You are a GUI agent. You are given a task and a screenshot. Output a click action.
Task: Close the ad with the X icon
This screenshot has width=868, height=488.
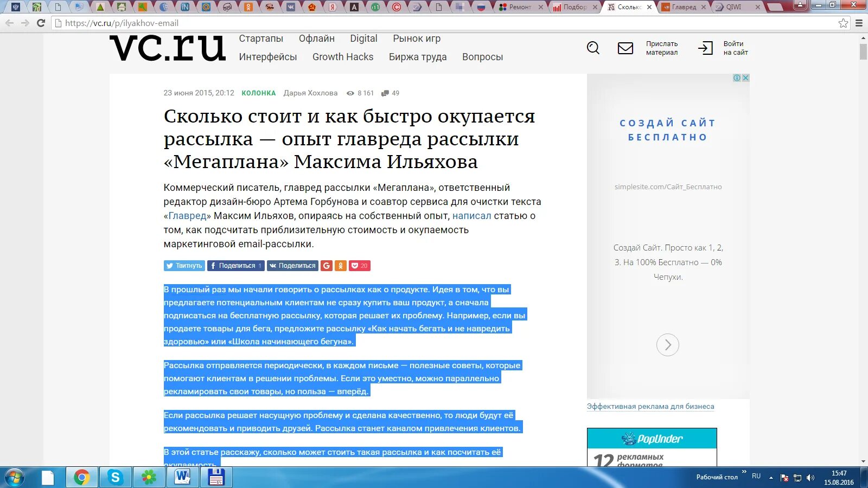pos(746,78)
